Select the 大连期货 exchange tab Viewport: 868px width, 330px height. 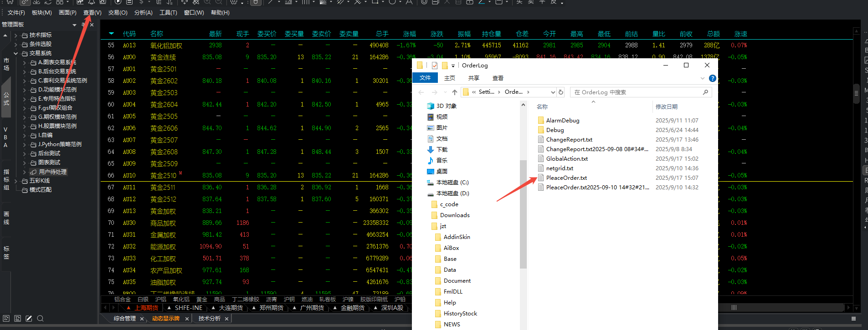(x=231, y=308)
